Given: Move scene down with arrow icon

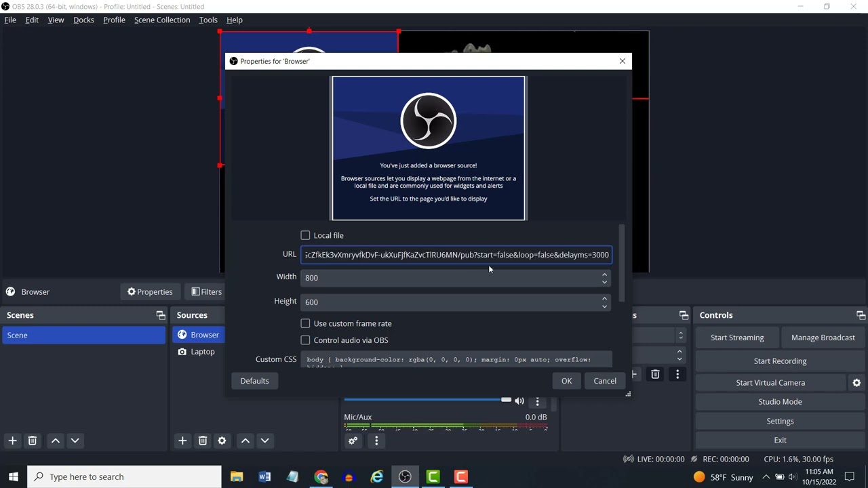Looking at the screenshot, I should pyautogui.click(x=75, y=441).
